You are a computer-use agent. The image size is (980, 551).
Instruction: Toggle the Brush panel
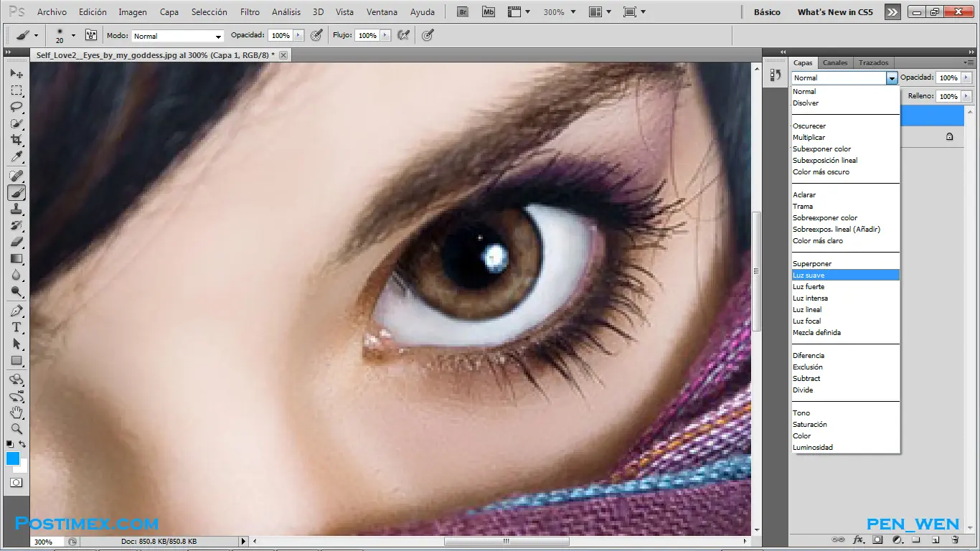(91, 35)
